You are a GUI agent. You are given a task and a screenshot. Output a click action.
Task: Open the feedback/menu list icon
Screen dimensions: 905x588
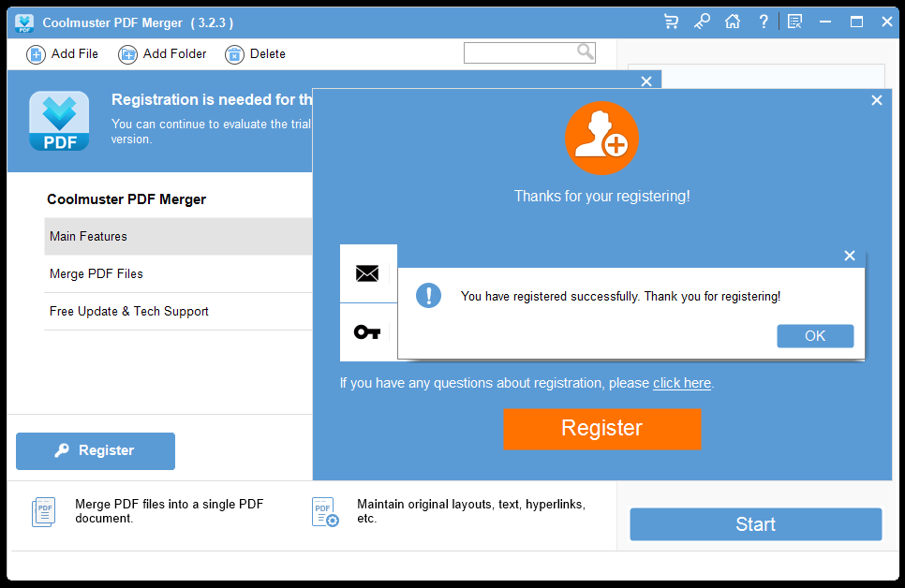794,22
